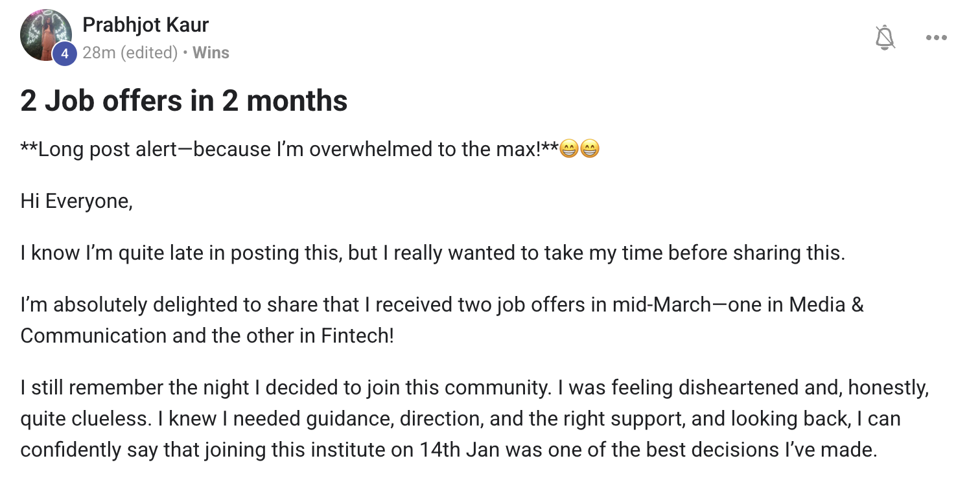980x478 pixels.
Task: Click the 28m (edited) timestamp
Action: coord(130,52)
